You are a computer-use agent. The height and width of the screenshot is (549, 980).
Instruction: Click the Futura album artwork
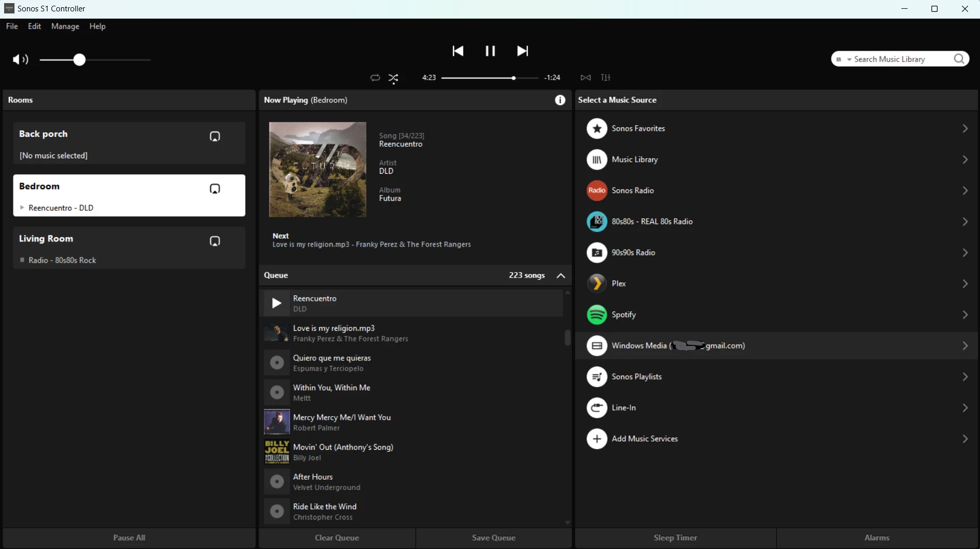[x=318, y=170]
